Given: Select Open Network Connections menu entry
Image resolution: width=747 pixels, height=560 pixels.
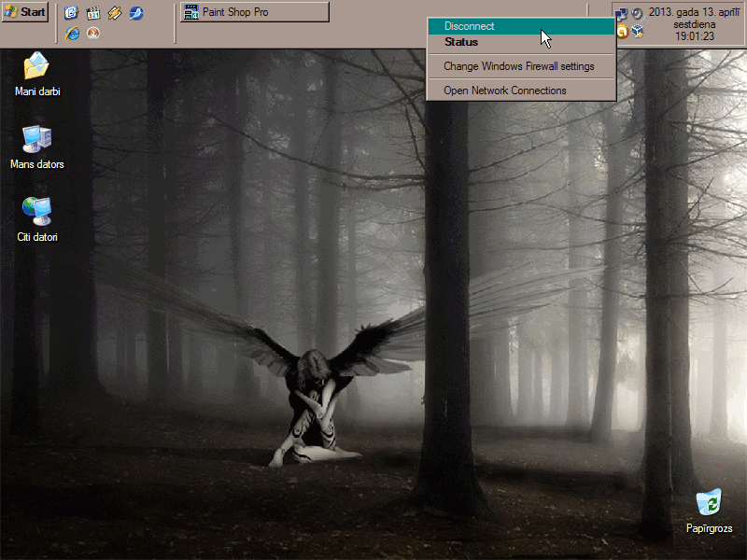Looking at the screenshot, I should click(521, 91).
